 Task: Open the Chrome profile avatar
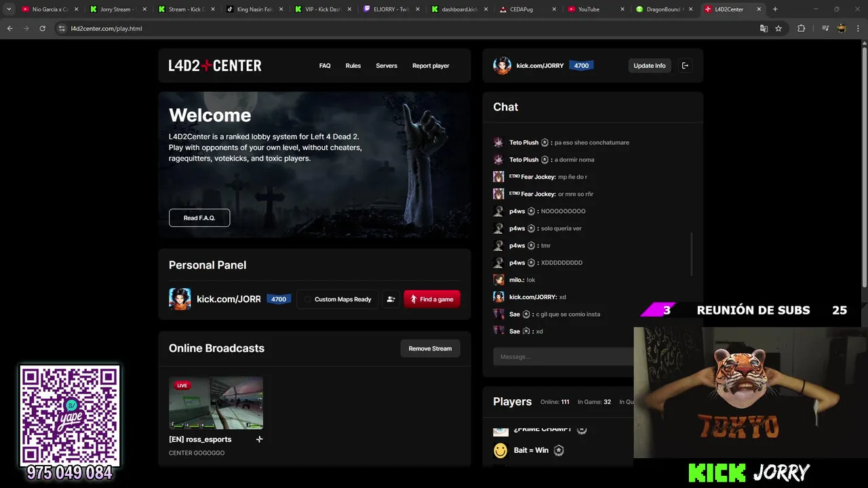coord(842,28)
